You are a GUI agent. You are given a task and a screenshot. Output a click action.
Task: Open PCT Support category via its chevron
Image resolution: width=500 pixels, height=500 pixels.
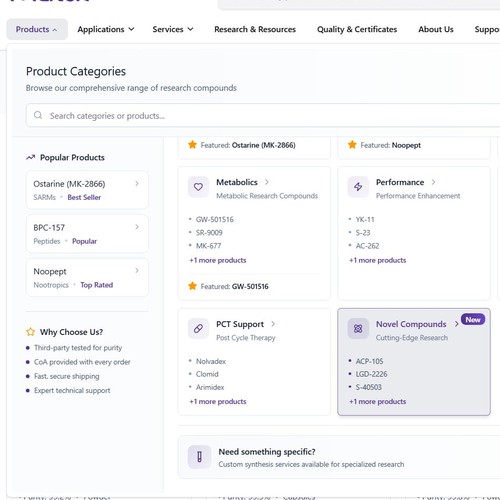[273, 324]
